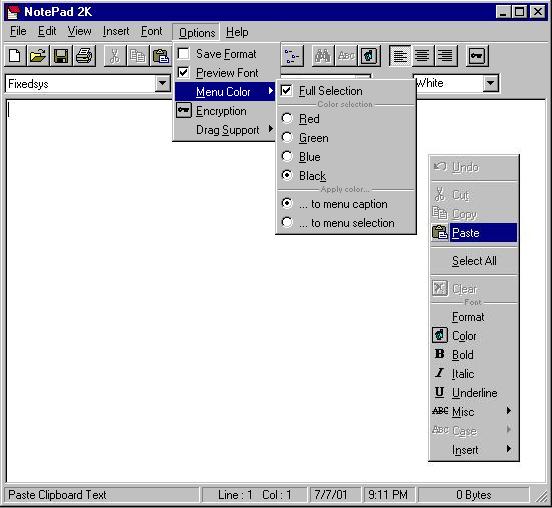
Task: Click the Copy toolbar icon
Action: click(138, 56)
